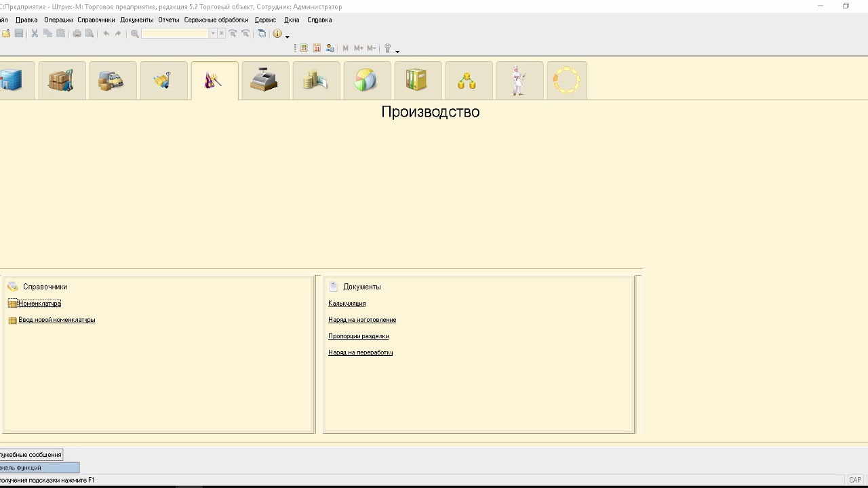Expand the search field dropdown arrow
868x488 pixels.
(x=213, y=33)
